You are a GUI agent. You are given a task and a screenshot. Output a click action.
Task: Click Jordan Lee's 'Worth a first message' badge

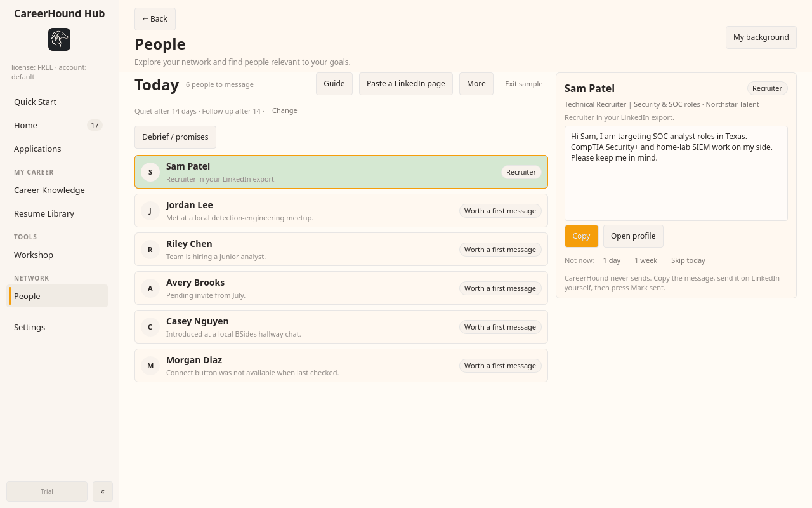501,211
